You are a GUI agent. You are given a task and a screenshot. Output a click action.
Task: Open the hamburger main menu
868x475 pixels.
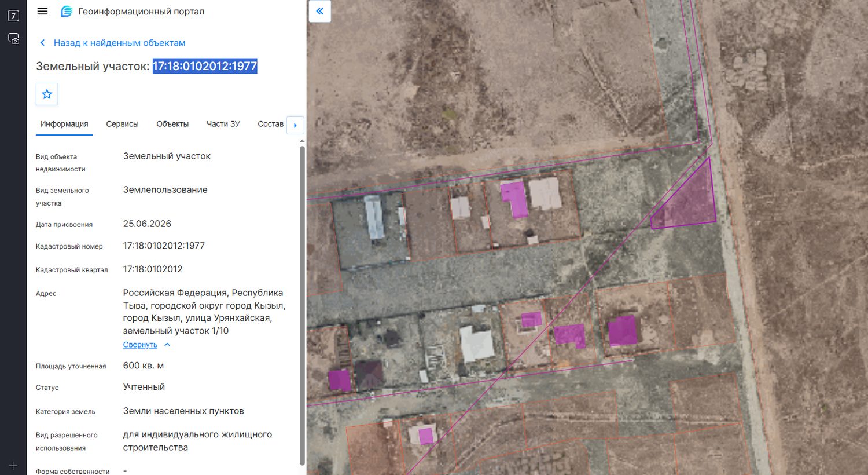coord(42,11)
